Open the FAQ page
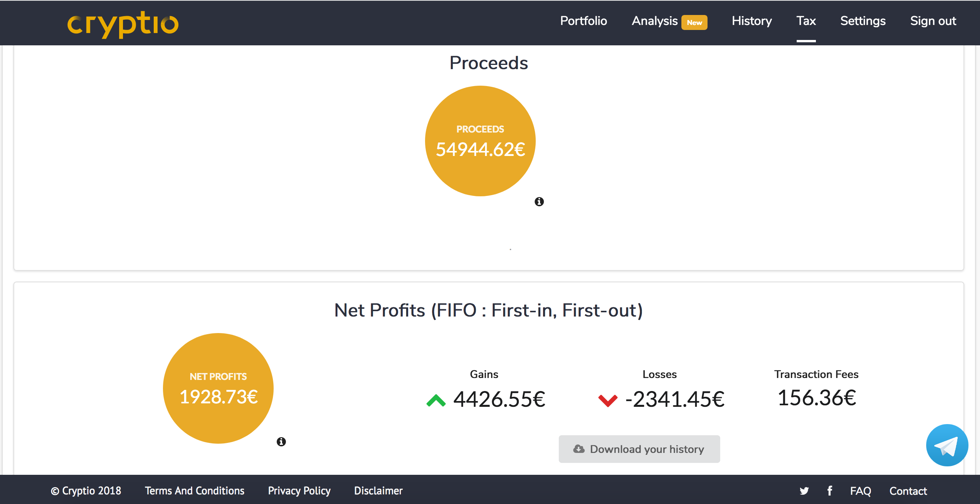 [860, 491]
